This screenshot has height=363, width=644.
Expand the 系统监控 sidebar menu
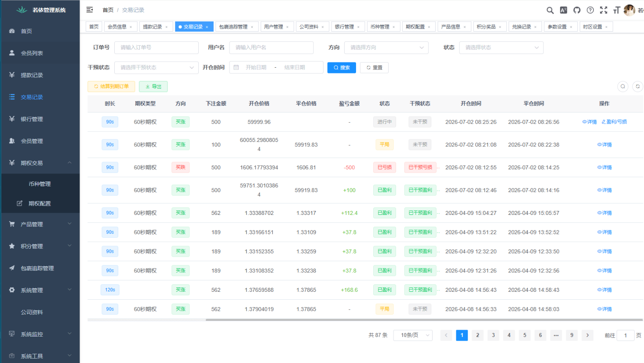point(40,334)
